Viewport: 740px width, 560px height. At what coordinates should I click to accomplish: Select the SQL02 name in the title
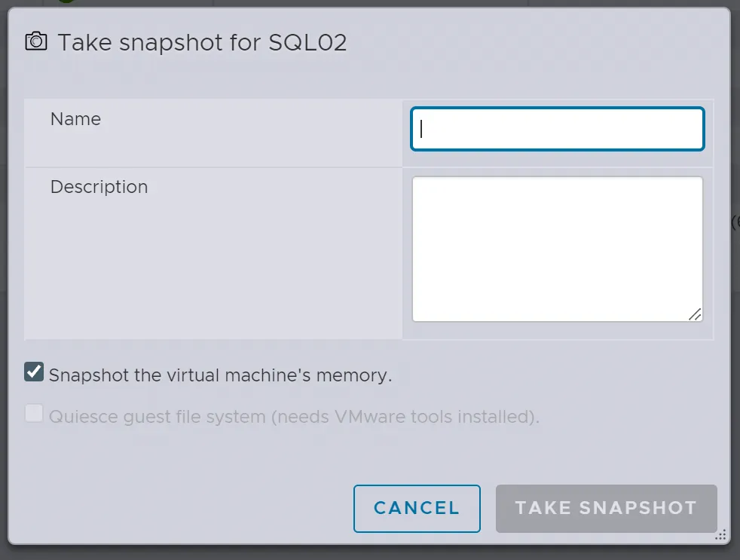[x=307, y=42]
